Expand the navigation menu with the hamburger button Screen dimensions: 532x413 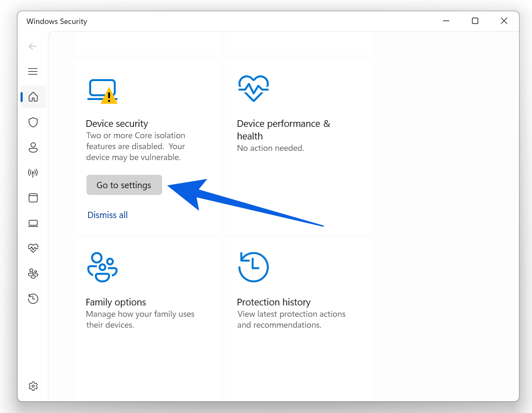[33, 71]
